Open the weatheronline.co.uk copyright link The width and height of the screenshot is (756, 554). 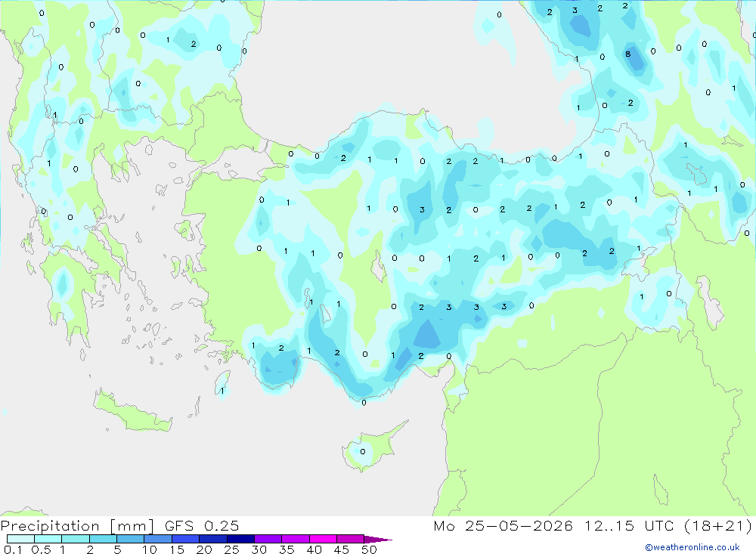pos(692,547)
